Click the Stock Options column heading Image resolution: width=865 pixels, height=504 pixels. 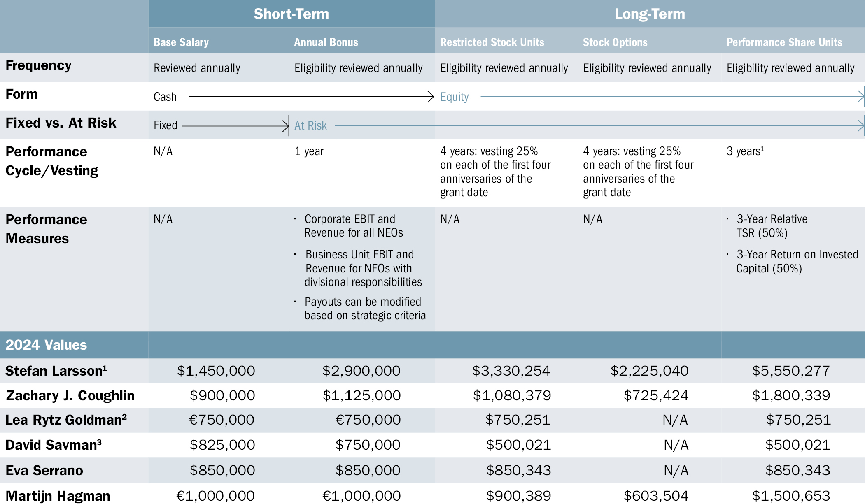(615, 42)
